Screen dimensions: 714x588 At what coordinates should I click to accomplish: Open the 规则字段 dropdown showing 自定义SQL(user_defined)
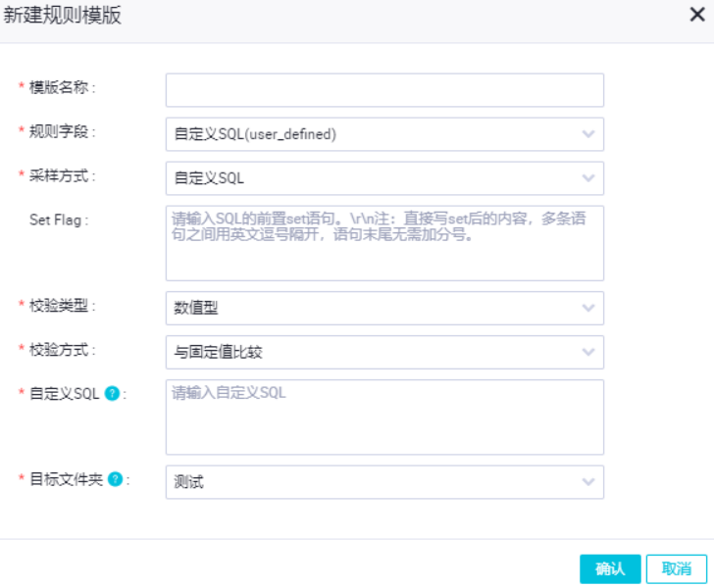click(384, 134)
